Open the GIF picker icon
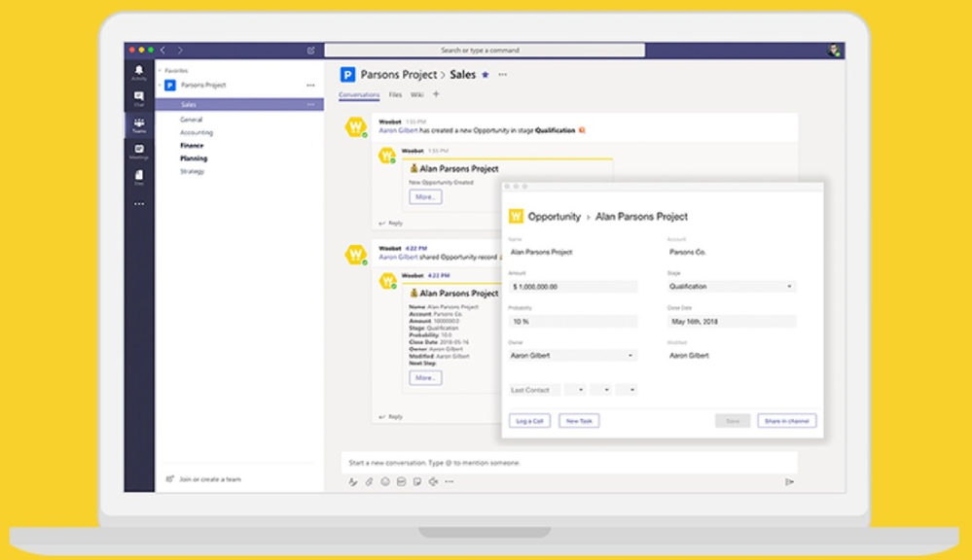The width and height of the screenshot is (972, 560). tap(401, 482)
